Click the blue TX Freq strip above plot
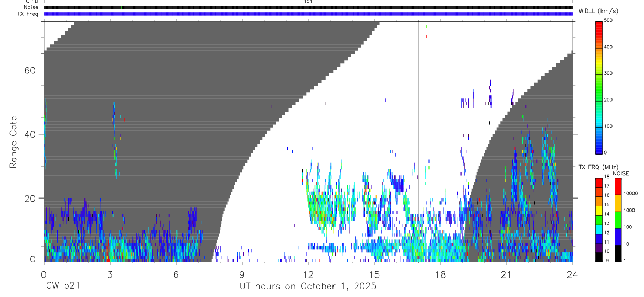Image resolution: width=644 pixels, height=297 pixels. tap(308, 14)
